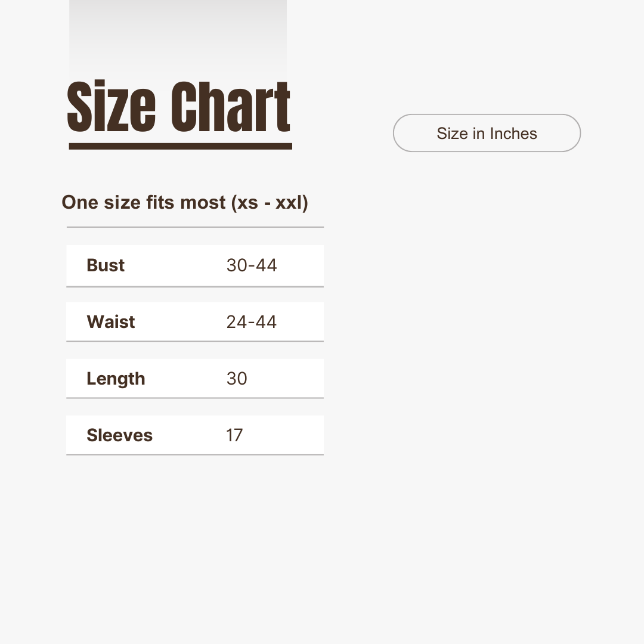This screenshot has height=644, width=644.
Task: Select the Bust measurement value 30-44
Action: [x=252, y=265]
